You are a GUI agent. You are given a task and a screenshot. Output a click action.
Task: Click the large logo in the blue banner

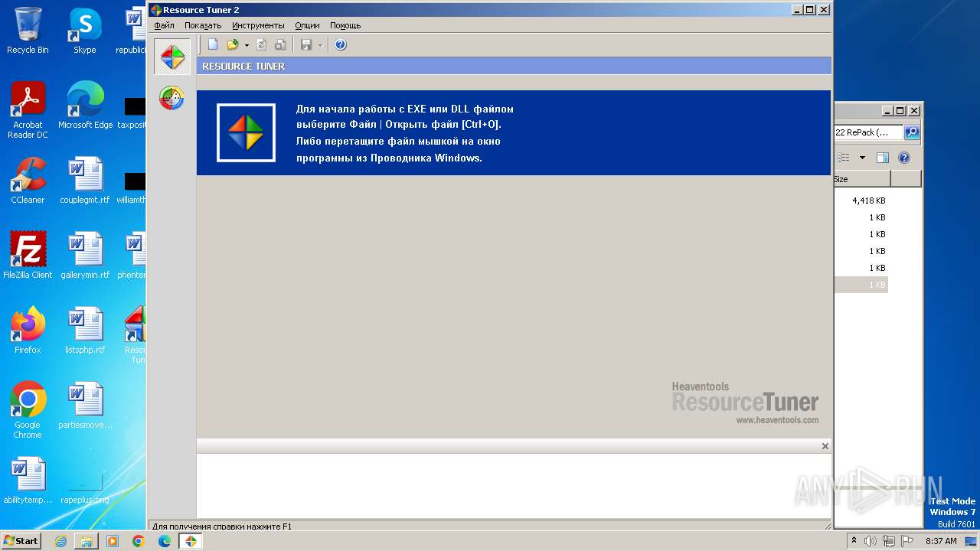click(246, 132)
